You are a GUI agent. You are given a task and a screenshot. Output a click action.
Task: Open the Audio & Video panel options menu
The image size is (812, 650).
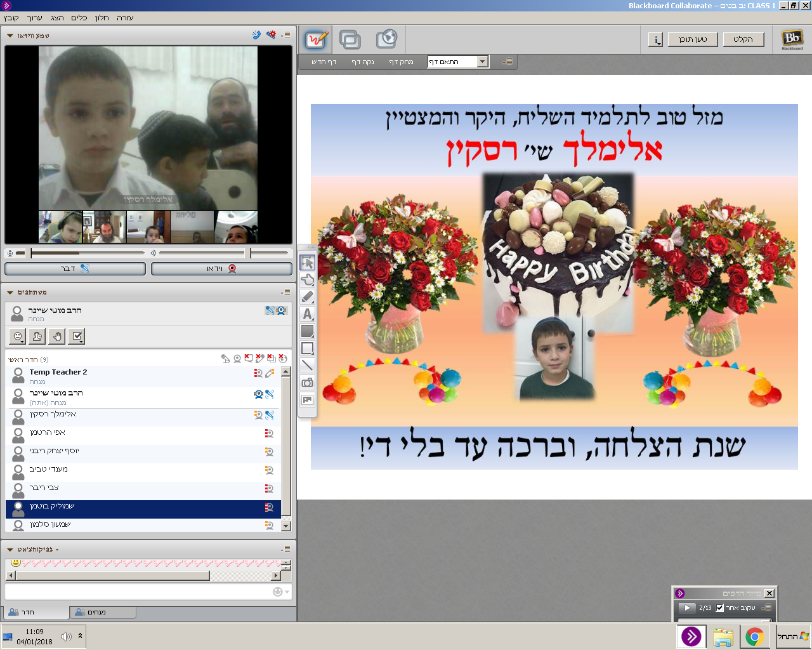pyautogui.click(x=285, y=35)
